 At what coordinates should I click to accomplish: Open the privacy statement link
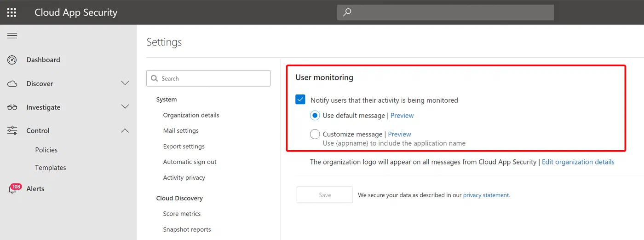click(486, 195)
